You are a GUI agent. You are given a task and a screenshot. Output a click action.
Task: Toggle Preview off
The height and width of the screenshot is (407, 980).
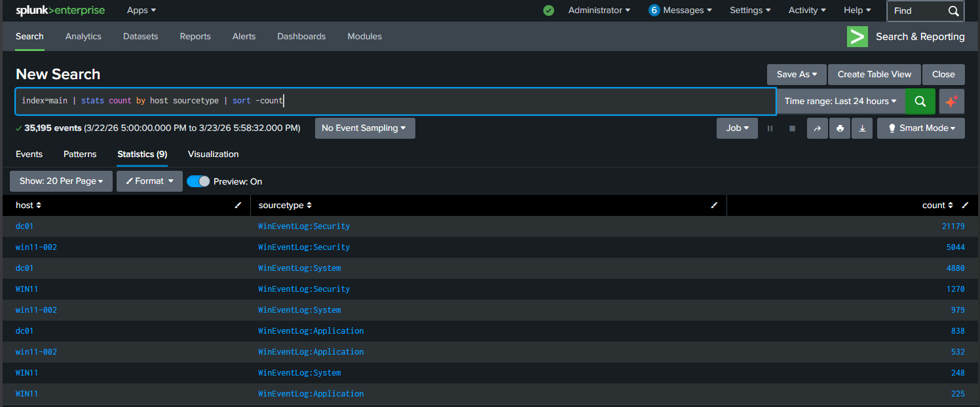pyautogui.click(x=198, y=181)
